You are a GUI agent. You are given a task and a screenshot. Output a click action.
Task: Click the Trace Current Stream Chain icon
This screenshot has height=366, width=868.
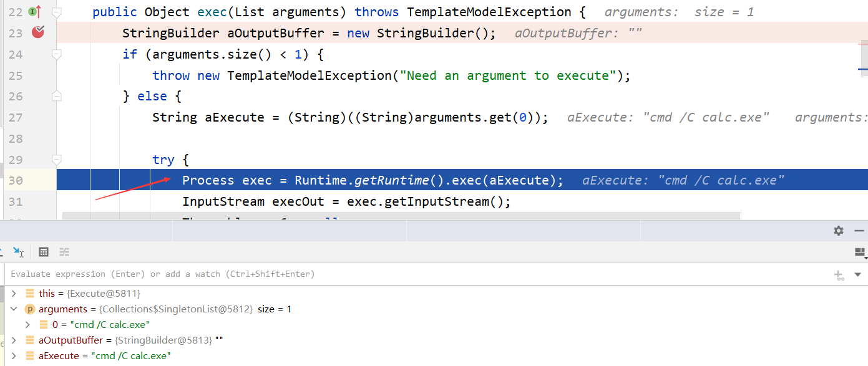64,252
